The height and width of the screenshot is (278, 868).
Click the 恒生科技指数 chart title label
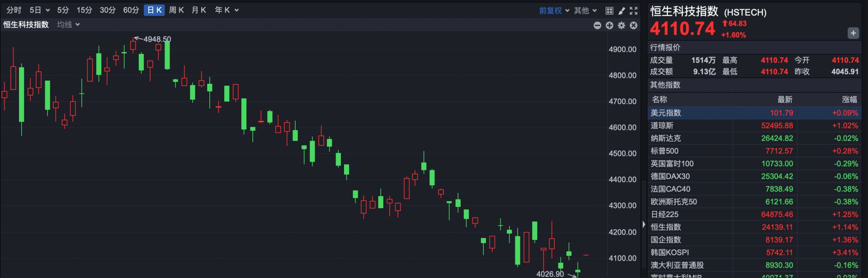[x=26, y=24]
